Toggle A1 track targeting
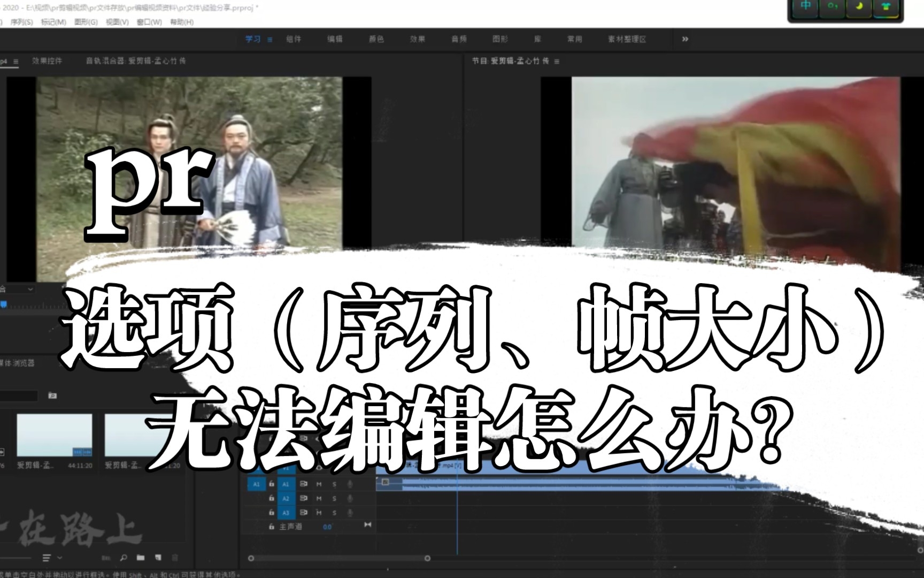Screen dimensions: 924x578 click(x=286, y=484)
